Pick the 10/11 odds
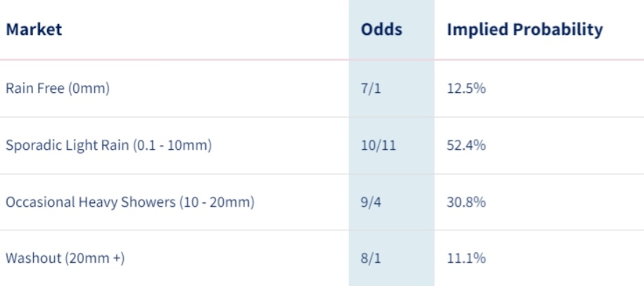This screenshot has height=286, width=644. 378,145
